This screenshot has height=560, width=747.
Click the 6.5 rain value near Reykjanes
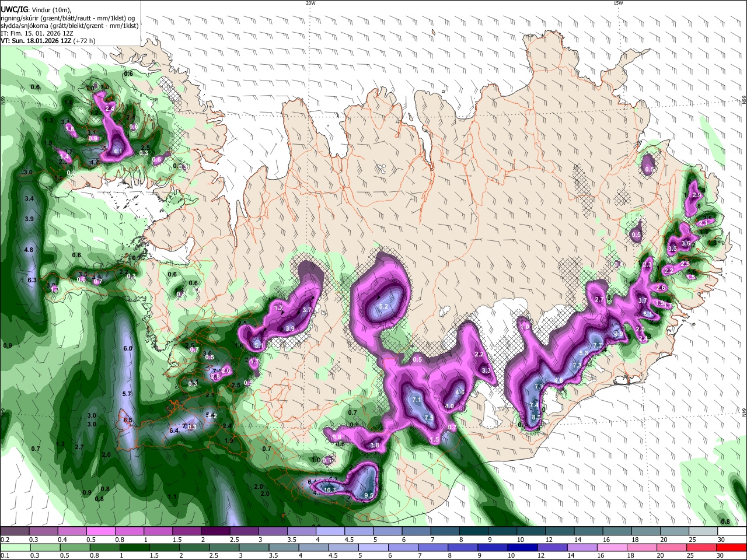128,420
